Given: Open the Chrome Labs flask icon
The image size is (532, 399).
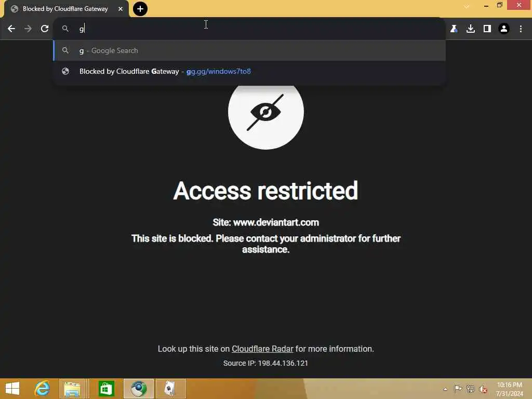Looking at the screenshot, I should point(454,29).
